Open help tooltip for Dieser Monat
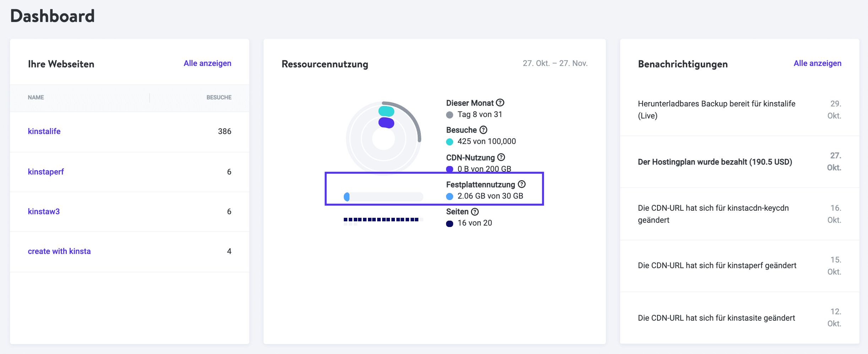Image resolution: width=868 pixels, height=354 pixels. [x=500, y=103]
